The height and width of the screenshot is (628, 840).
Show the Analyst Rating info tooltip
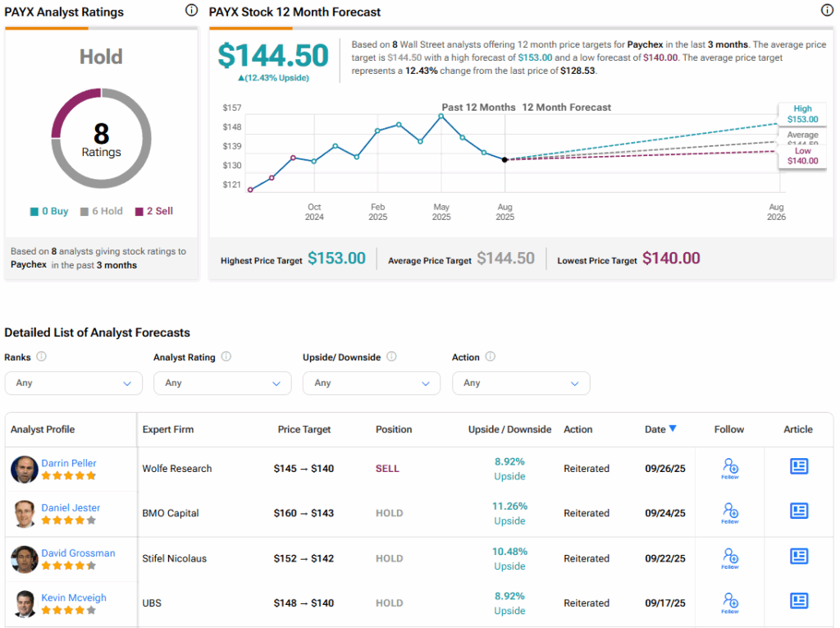pyautogui.click(x=226, y=356)
